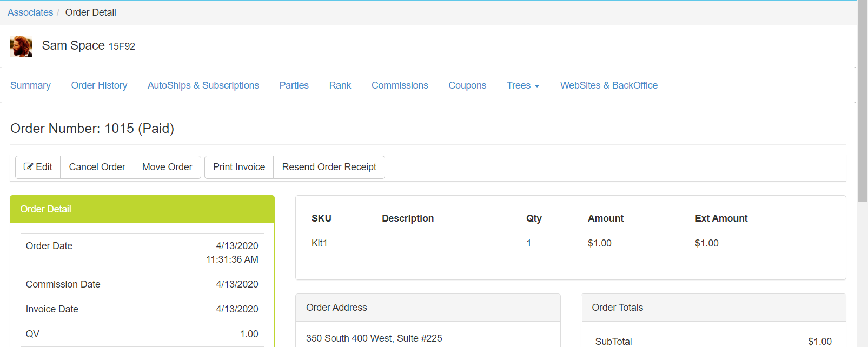This screenshot has height=347, width=868.
Task: Select the Coupons tab
Action: [x=467, y=85]
